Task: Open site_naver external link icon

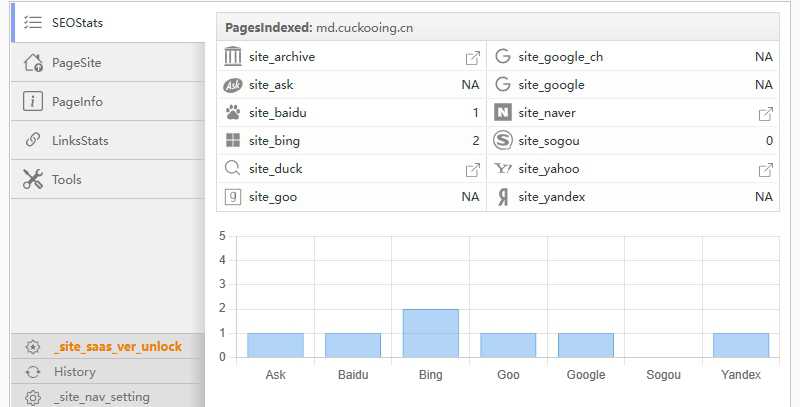Action: pos(766,113)
